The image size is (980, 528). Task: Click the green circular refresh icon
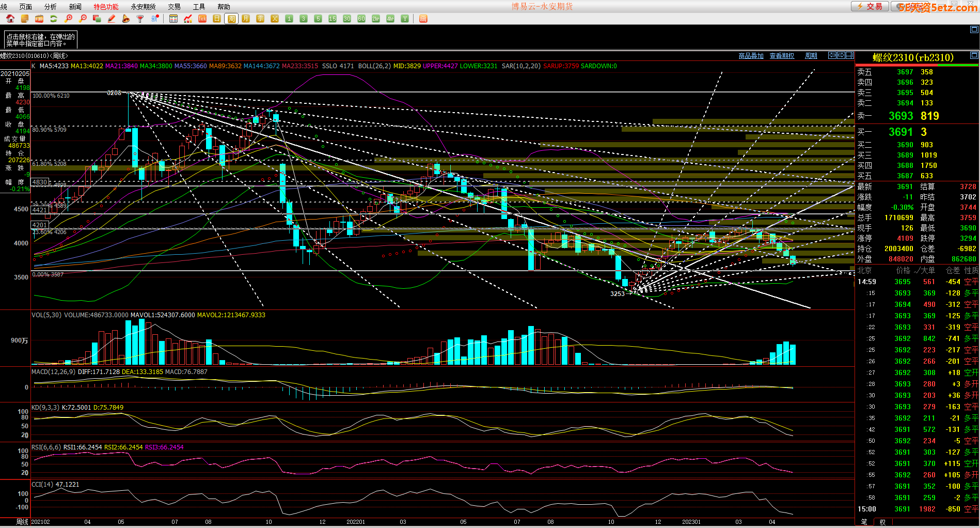(x=54, y=19)
